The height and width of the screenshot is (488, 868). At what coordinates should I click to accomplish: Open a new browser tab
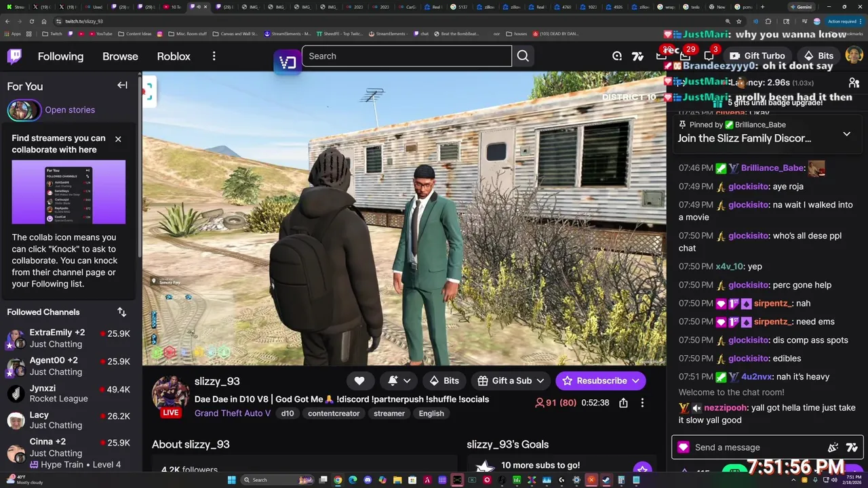coord(762,7)
